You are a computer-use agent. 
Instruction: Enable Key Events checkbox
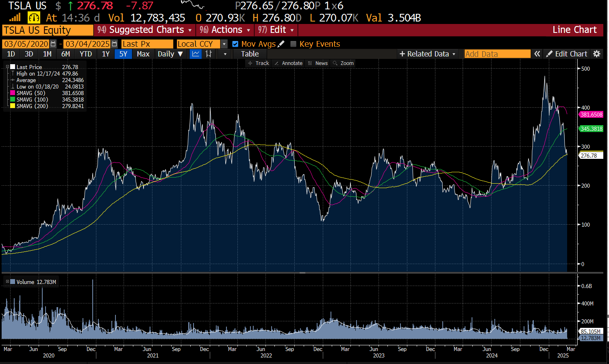click(x=293, y=44)
